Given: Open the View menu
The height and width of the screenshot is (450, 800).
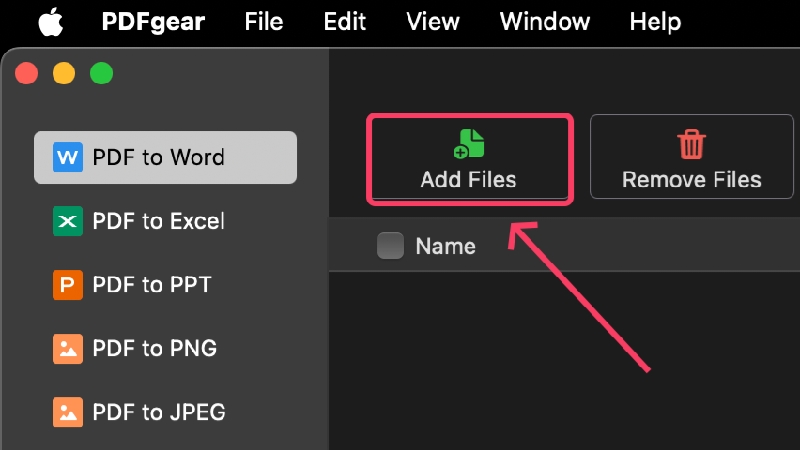Looking at the screenshot, I should click(433, 22).
